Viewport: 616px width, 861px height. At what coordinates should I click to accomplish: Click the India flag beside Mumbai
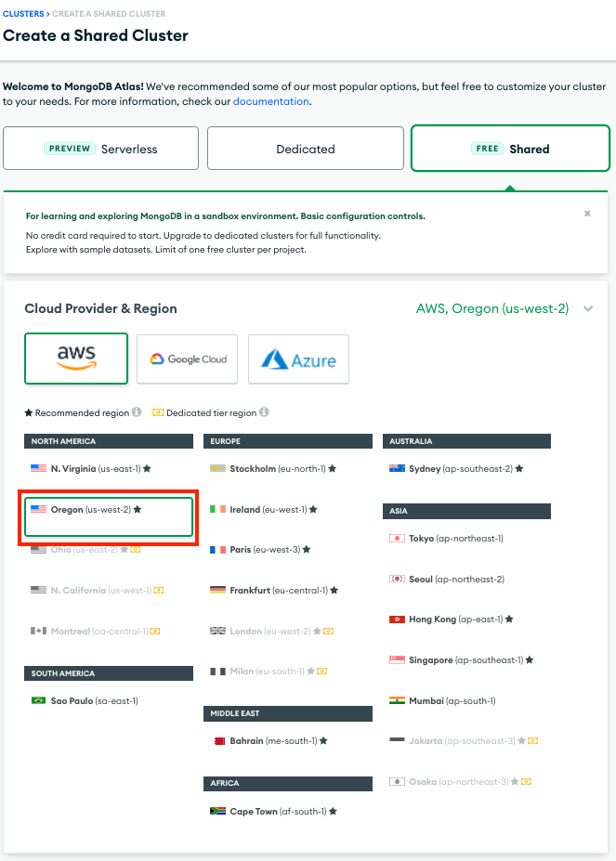pyautogui.click(x=397, y=700)
